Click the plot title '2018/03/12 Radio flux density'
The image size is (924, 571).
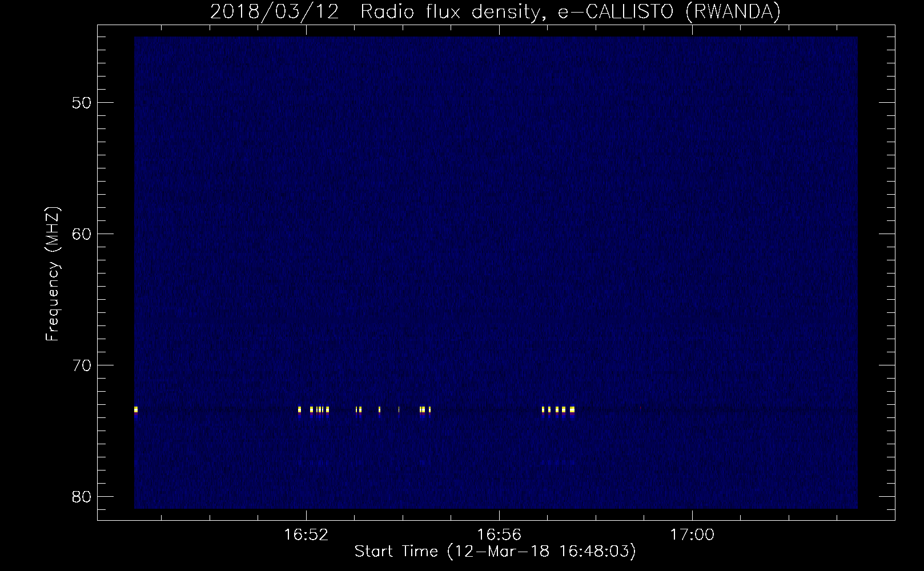click(x=496, y=12)
